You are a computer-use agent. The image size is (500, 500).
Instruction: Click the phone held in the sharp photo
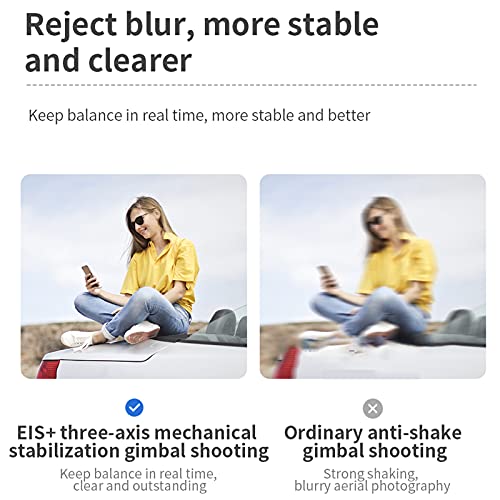[90, 275]
